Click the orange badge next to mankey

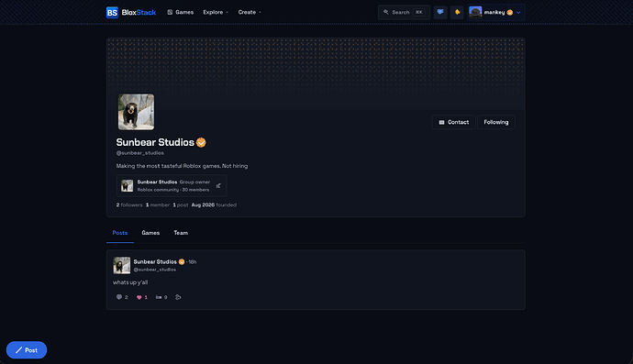(x=510, y=13)
